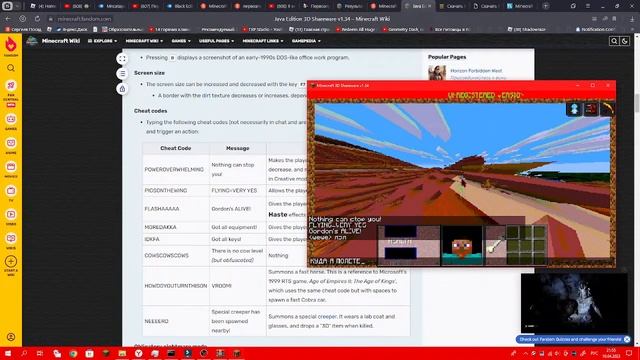The image size is (640, 360).
Task: Click the red status effect icon in the game
Action: tap(591, 109)
